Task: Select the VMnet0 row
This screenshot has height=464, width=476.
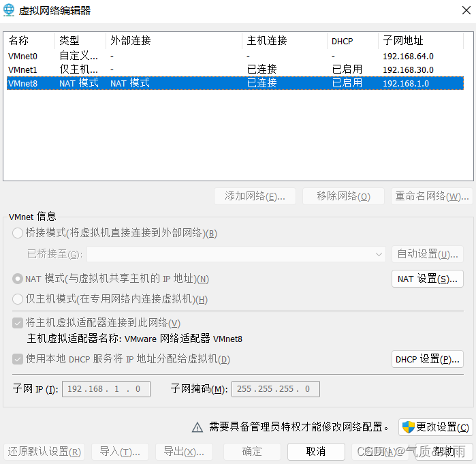Action: coord(235,56)
